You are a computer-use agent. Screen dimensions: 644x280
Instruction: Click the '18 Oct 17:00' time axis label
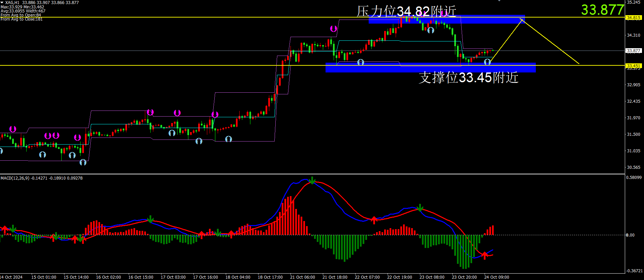270,277
